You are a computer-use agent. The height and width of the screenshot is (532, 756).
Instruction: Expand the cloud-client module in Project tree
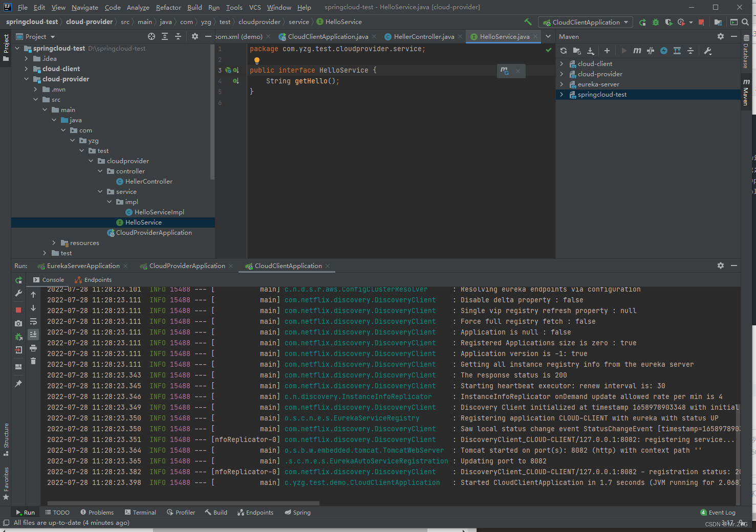tap(27, 69)
